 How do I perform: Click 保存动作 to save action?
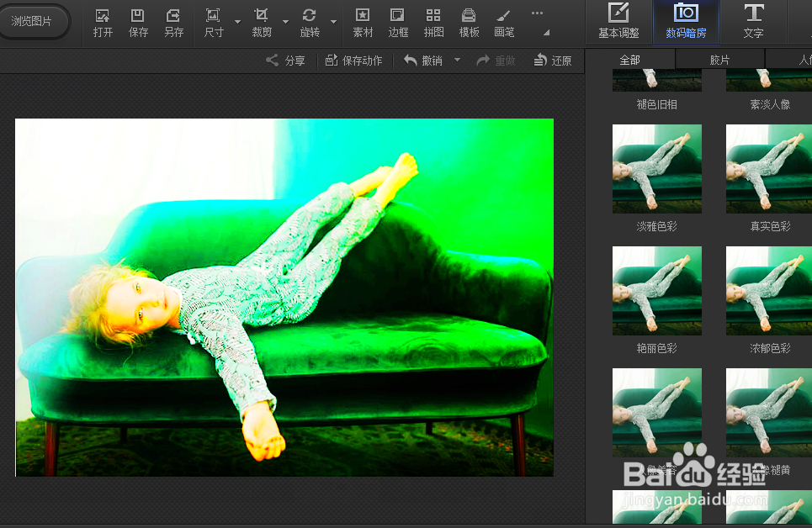click(x=353, y=61)
